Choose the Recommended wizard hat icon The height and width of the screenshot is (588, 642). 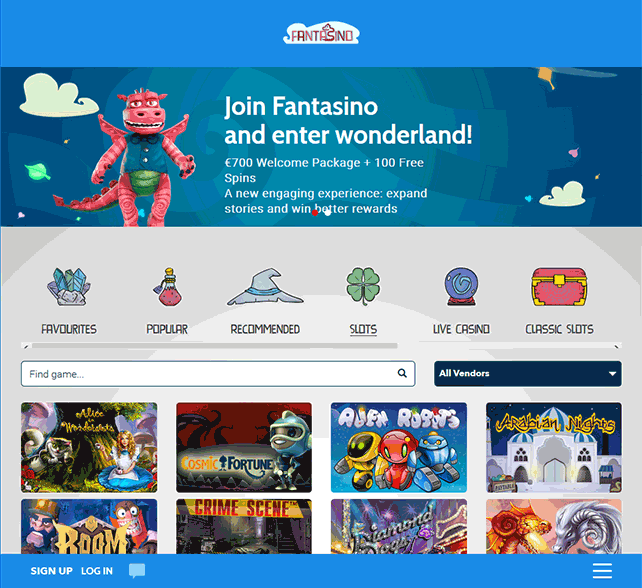click(x=265, y=287)
